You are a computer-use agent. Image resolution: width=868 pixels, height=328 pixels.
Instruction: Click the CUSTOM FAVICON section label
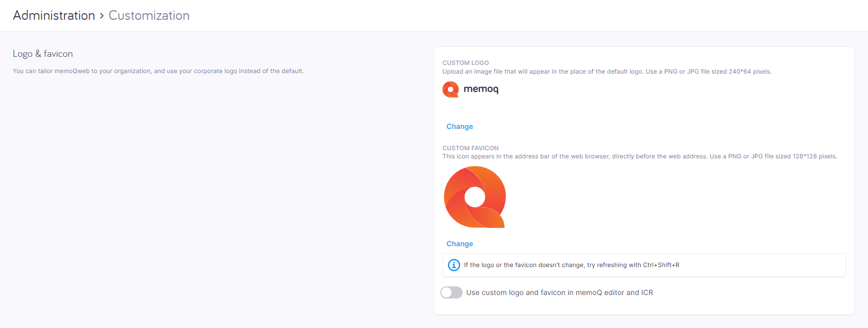[x=470, y=148]
